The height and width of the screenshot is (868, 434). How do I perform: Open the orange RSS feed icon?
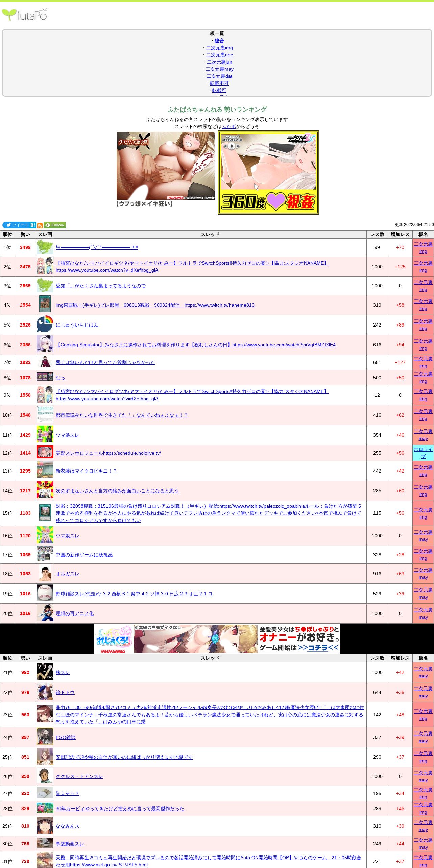click(40, 225)
